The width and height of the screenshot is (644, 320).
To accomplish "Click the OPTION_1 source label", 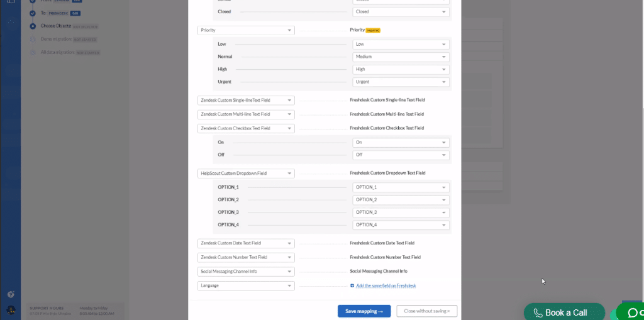I will click(228, 187).
